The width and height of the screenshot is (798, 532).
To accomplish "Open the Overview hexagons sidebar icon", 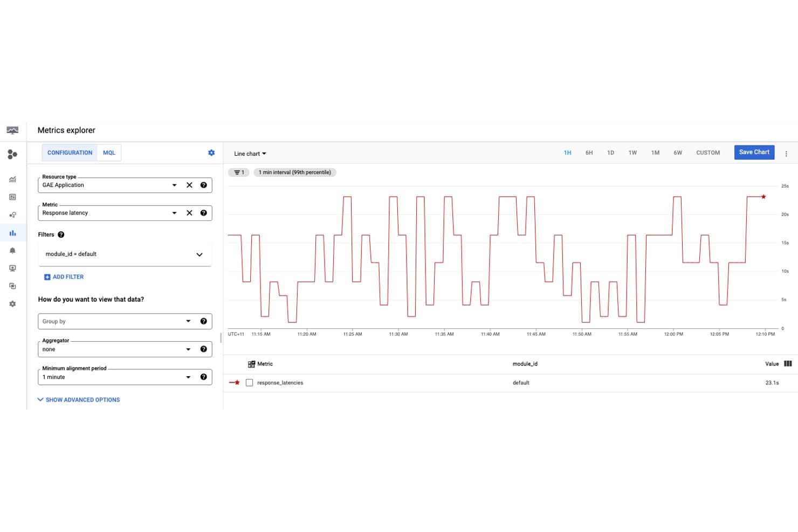I will click(12, 154).
